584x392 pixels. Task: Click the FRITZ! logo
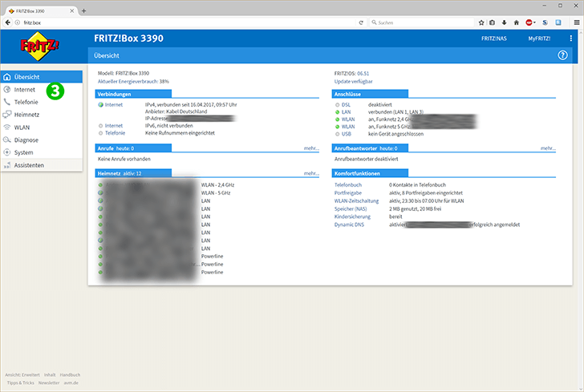39,46
